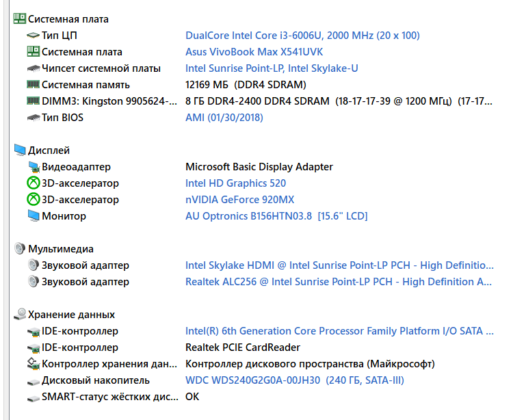Open the Intel Skylake HDMI audio link
The width and height of the screenshot is (513, 420).
339,265
